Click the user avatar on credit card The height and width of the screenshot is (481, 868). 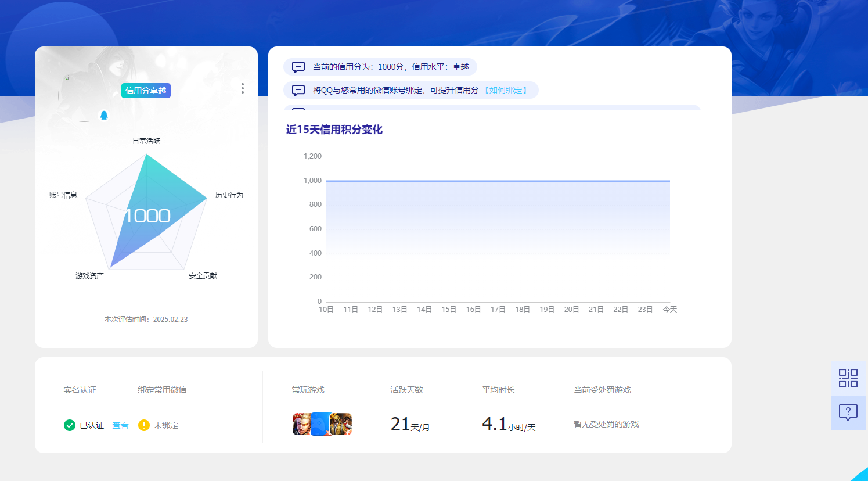pyautogui.click(x=84, y=96)
